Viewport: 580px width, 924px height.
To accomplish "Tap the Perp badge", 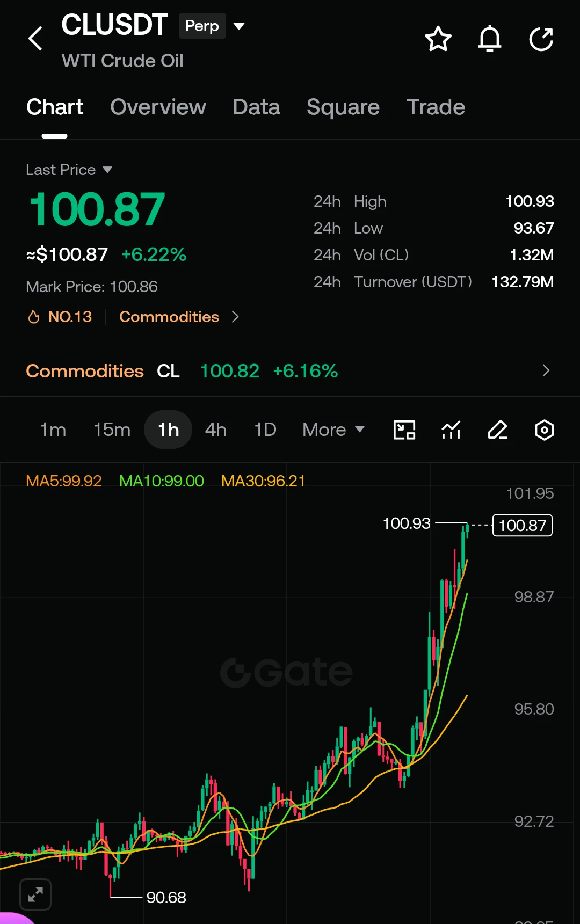I will pos(202,26).
